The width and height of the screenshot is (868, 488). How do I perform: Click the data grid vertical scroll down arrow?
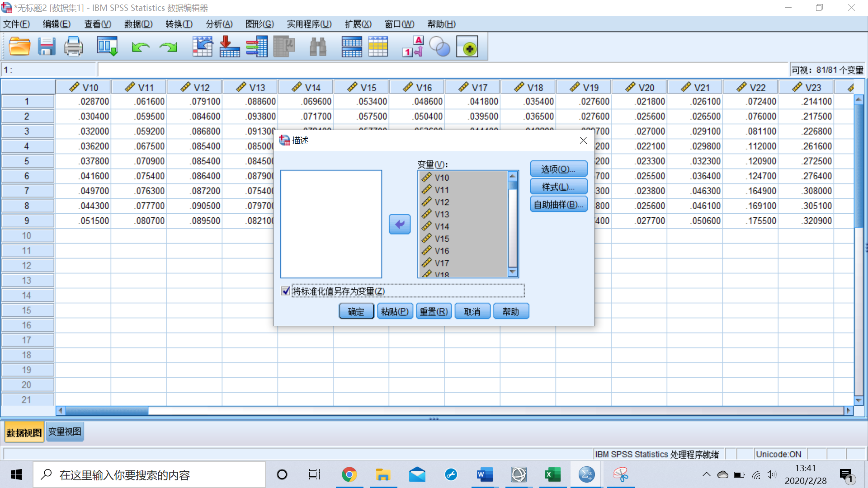tap(859, 400)
